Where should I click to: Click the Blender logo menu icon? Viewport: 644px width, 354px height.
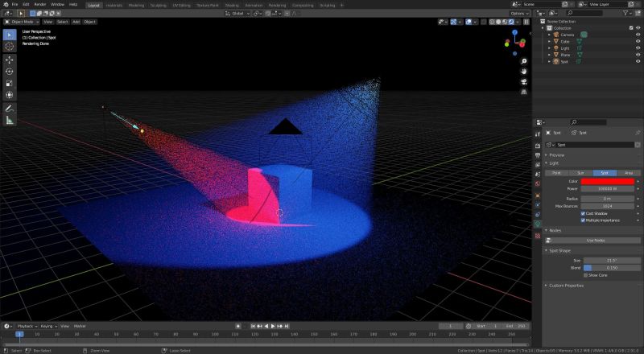click(x=6, y=5)
